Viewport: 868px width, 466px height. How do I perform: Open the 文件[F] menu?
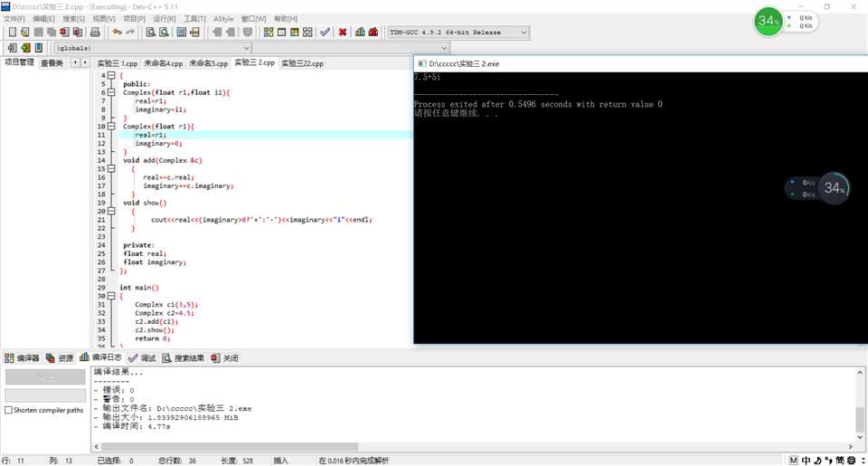(x=14, y=19)
